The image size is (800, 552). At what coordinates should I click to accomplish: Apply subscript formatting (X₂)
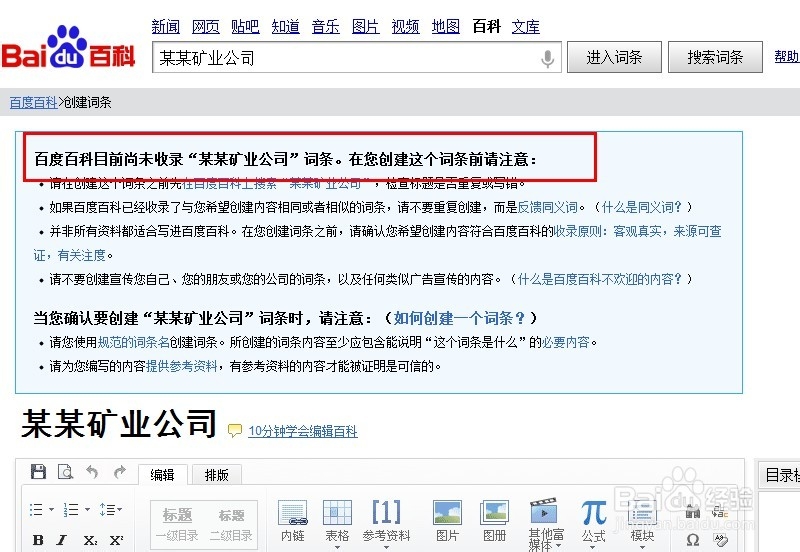[90, 540]
